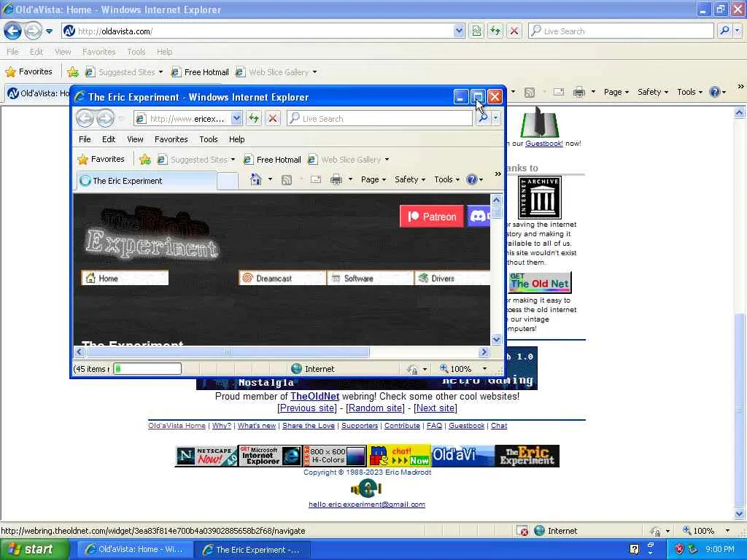Image resolution: width=747 pixels, height=560 pixels.
Task: Click Favorites button in Eric Experiment favorites bar
Action: (101, 159)
